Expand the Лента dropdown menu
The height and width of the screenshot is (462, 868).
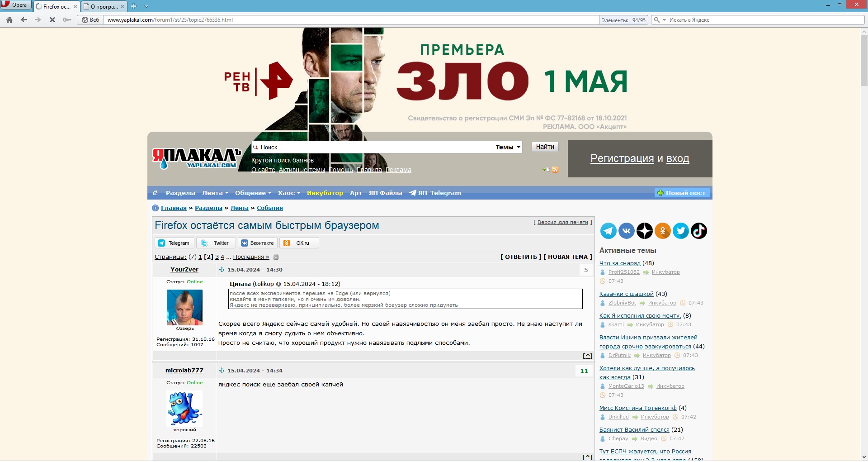[215, 193]
